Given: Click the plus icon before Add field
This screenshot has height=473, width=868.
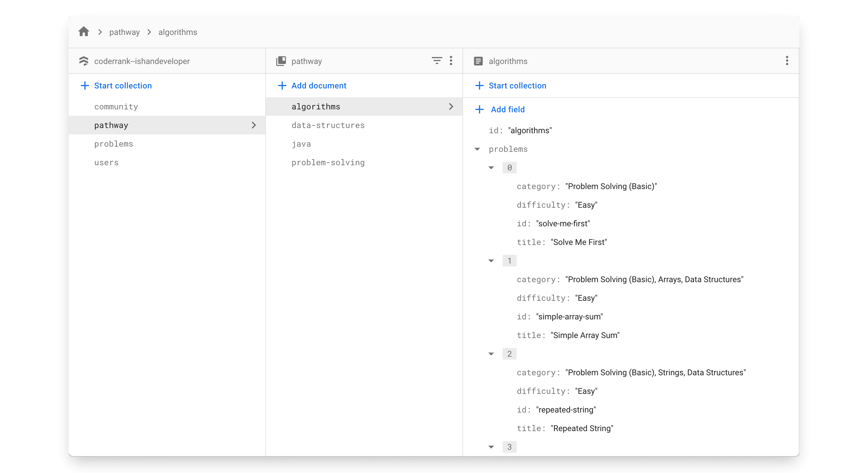Looking at the screenshot, I should pos(479,109).
